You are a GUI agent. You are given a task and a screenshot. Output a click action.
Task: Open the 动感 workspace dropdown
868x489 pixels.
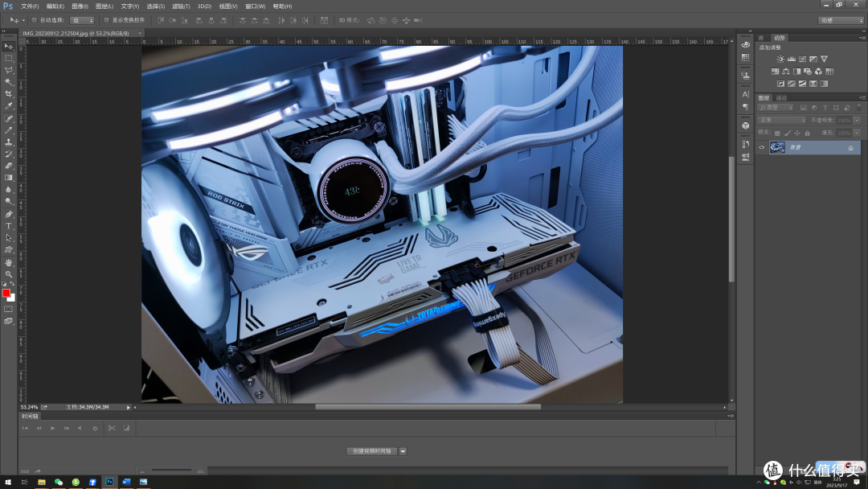[x=841, y=20]
